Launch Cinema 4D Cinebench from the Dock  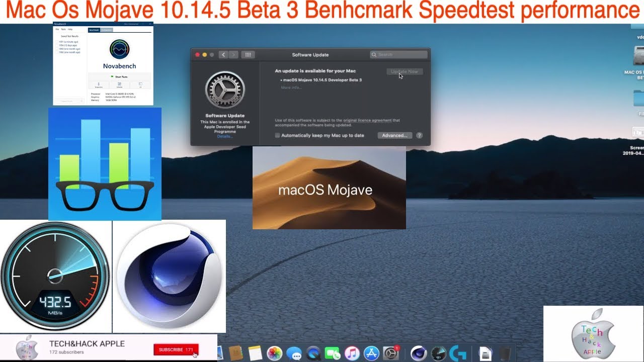coord(419,353)
